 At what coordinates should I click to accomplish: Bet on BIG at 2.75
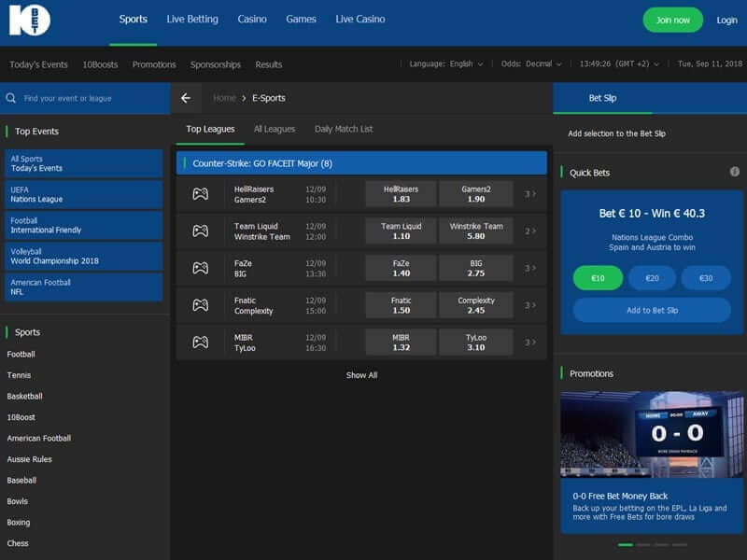[476, 268]
